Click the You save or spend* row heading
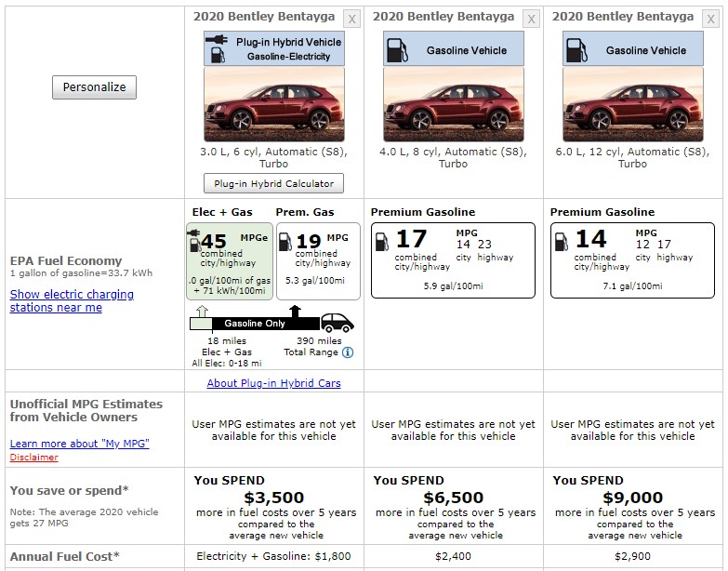728x571 pixels. 69,491
